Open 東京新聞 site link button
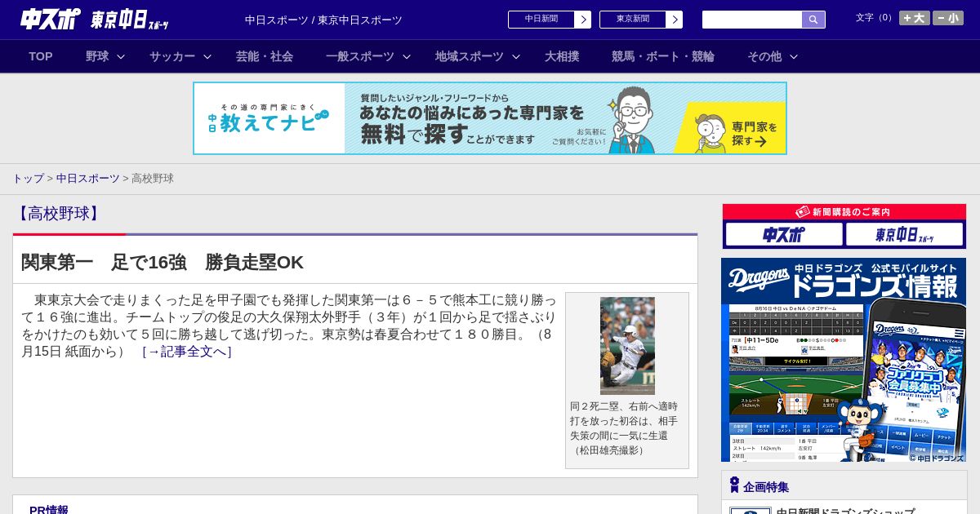The image size is (980, 514). click(x=633, y=20)
